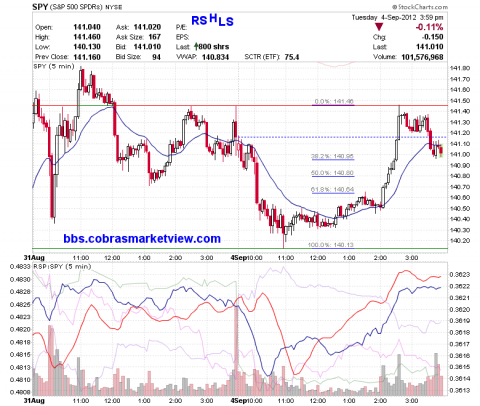Viewport: 480px width, 406px height.
Task: Click the '800 shrs' last trade size
Action: pos(214,47)
